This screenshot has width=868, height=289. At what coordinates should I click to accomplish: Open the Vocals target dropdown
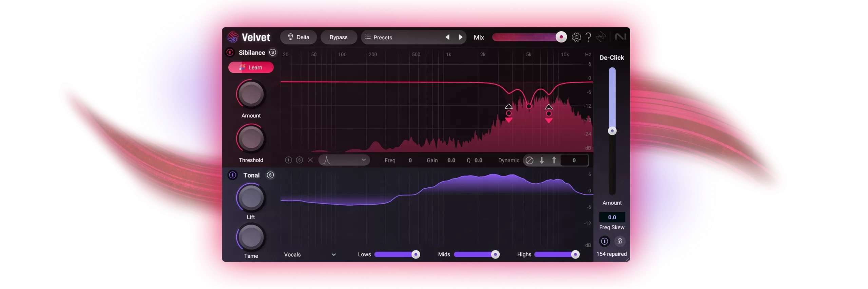[310, 254]
